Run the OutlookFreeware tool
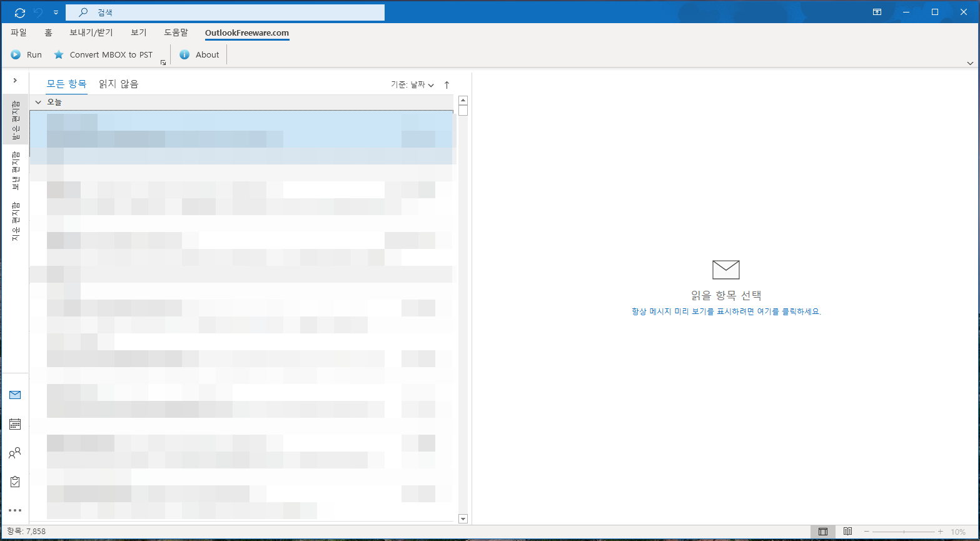The height and width of the screenshot is (541, 980). (26, 54)
